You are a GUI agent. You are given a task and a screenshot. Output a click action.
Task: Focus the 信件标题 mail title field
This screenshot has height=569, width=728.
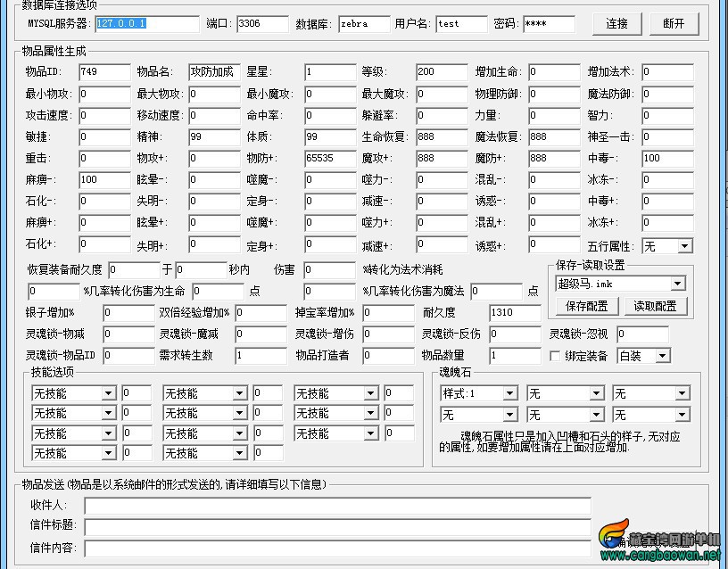[337, 527]
